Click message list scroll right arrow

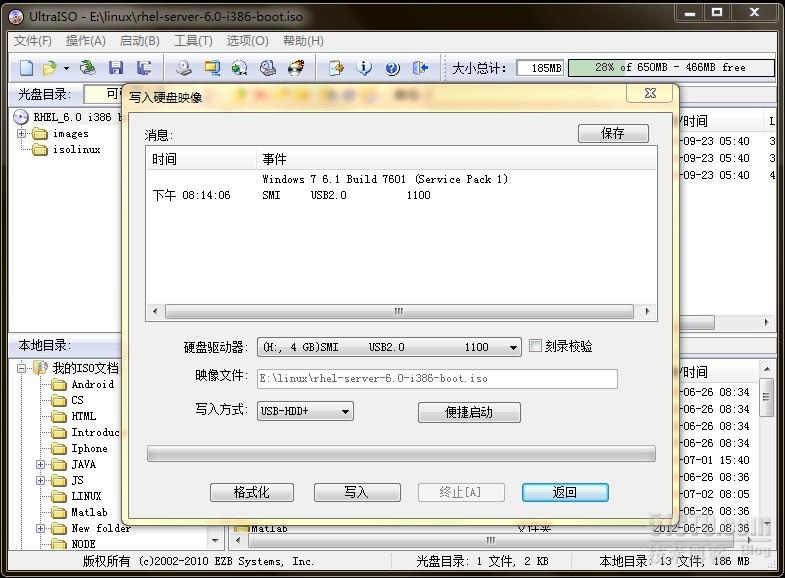pos(647,311)
